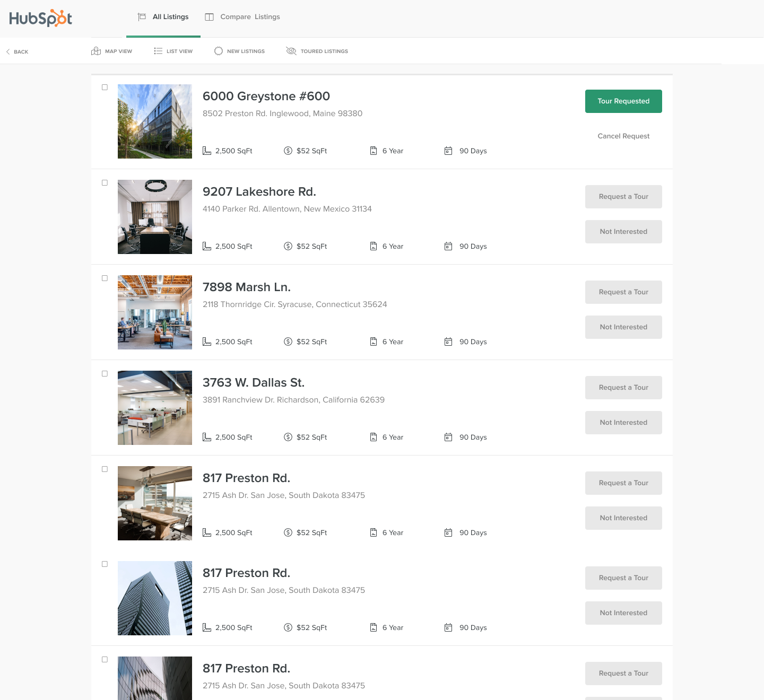The width and height of the screenshot is (764, 700).
Task: Click the square footage icon for 7898 Marsh Ln.
Action: coord(207,342)
